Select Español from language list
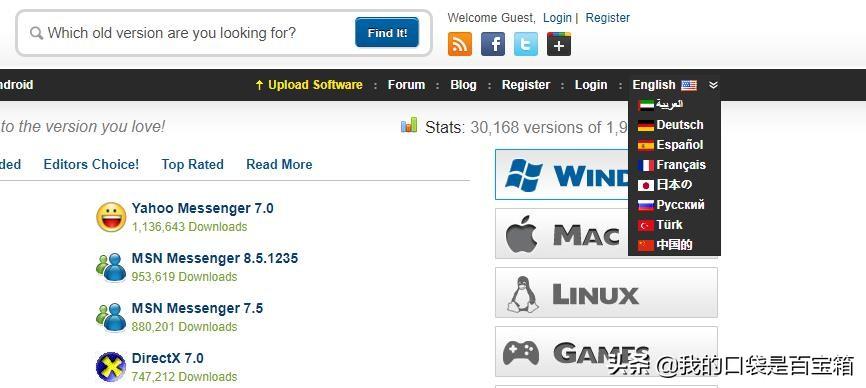Image resolution: width=866 pixels, height=388 pixels. pyautogui.click(x=680, y=145)
